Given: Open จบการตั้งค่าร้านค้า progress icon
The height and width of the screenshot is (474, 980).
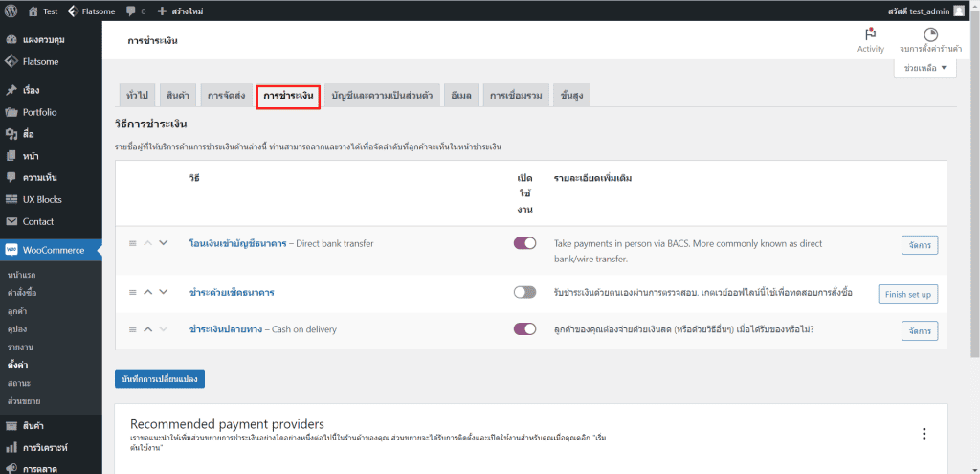Looking at the screenshot, I should (x=930, y=40).
